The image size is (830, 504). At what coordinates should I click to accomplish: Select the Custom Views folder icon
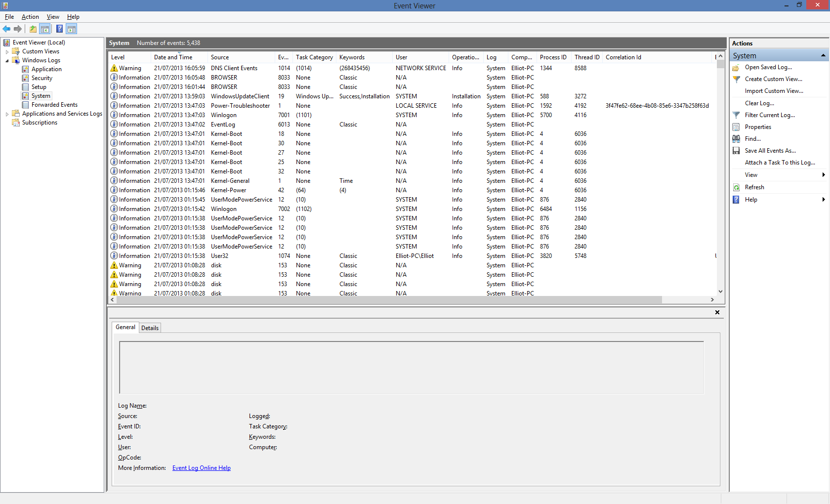coord(16,51)
